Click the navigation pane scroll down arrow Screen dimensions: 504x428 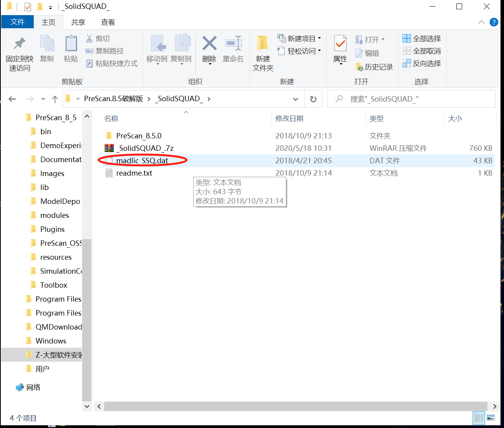(x=87, y=406)
